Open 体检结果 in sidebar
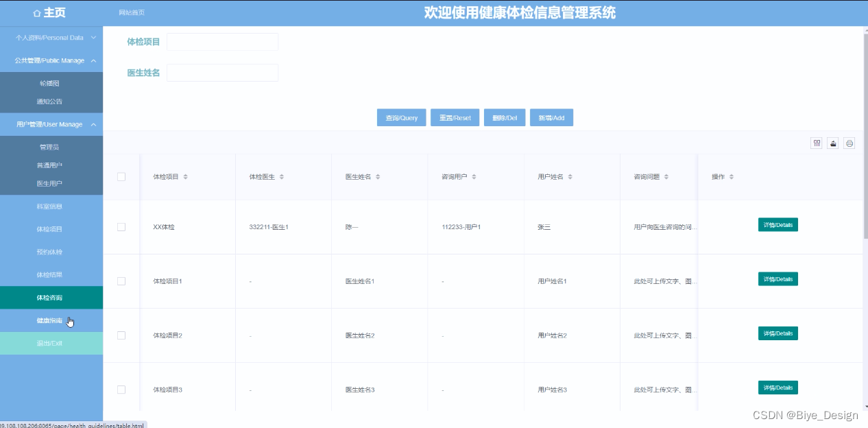The image size is (868, 428). coord(51,275)
